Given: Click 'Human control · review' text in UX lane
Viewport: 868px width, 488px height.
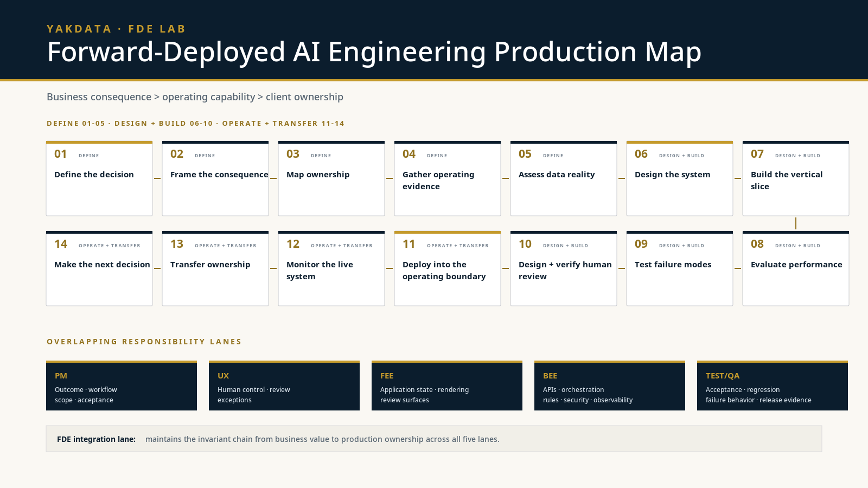Looking at the screenshot, I should [x=254, y=390].
